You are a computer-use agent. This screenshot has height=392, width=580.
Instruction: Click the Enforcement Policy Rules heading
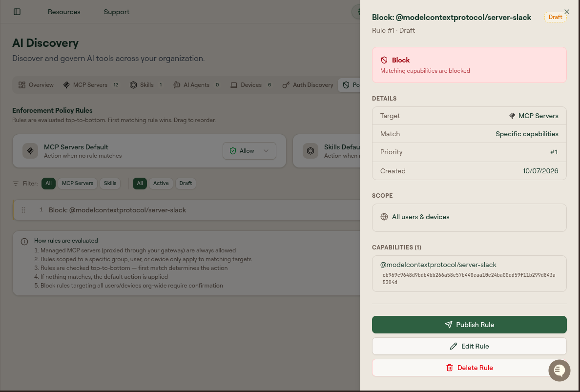point(53,111)
